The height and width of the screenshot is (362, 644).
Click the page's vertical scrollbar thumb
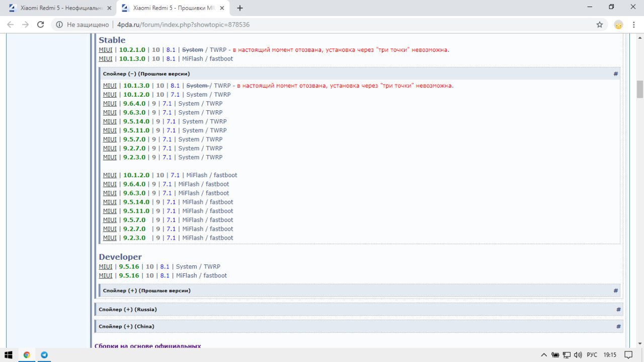pyautogui.click(x=640, y=89)
